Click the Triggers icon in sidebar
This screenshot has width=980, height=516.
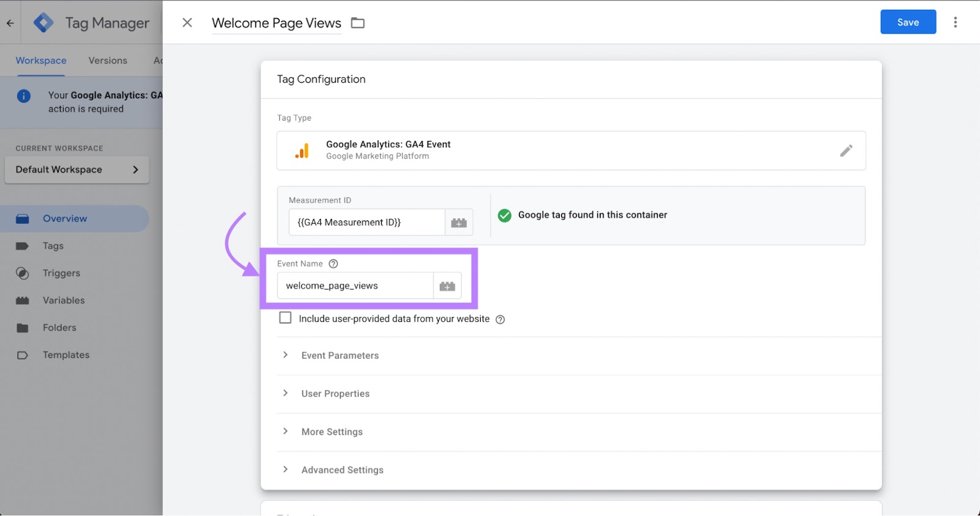point(23,274)
